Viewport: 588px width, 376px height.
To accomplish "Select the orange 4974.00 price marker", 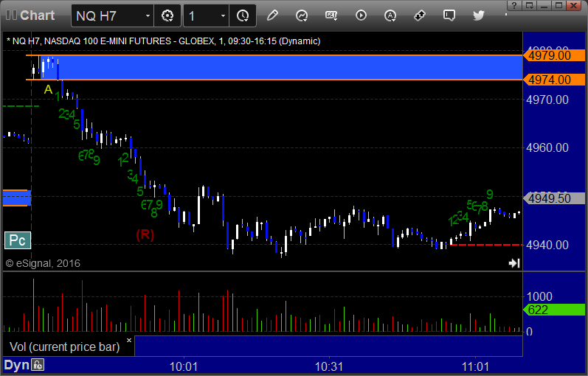I will [554, 80].
